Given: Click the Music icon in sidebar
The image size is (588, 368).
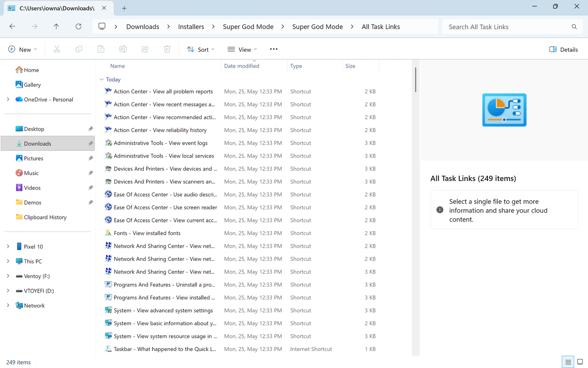Looking at the screenshot, I should (x=19, y=173).
